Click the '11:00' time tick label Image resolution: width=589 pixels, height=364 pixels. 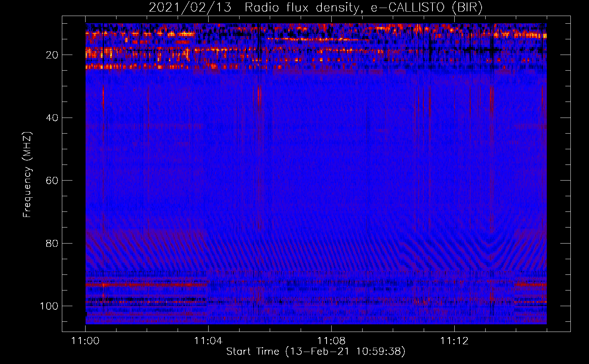click(x=86, y=341)
